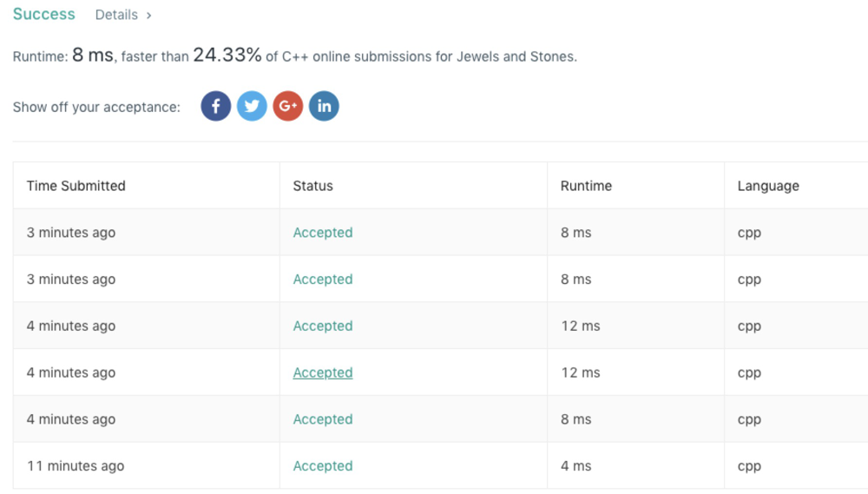Share acceptance on Facebook
The width and height of the screenshot is (868, 494).
[x=215, y=107]
